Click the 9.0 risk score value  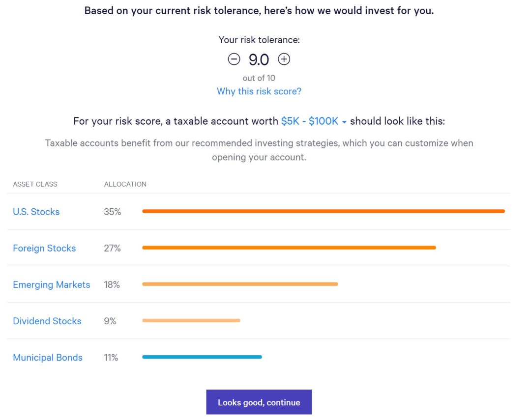coord(259,59)
